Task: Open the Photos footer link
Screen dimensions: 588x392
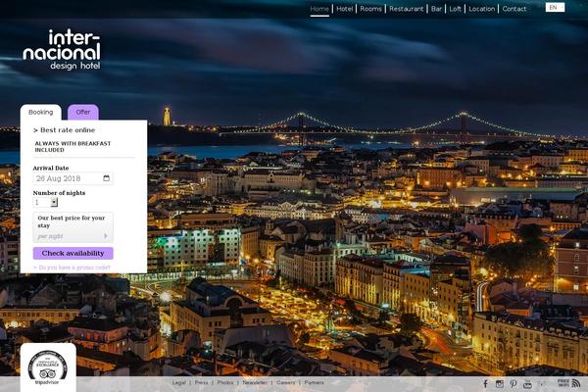Action: click(x=225, y=382)
